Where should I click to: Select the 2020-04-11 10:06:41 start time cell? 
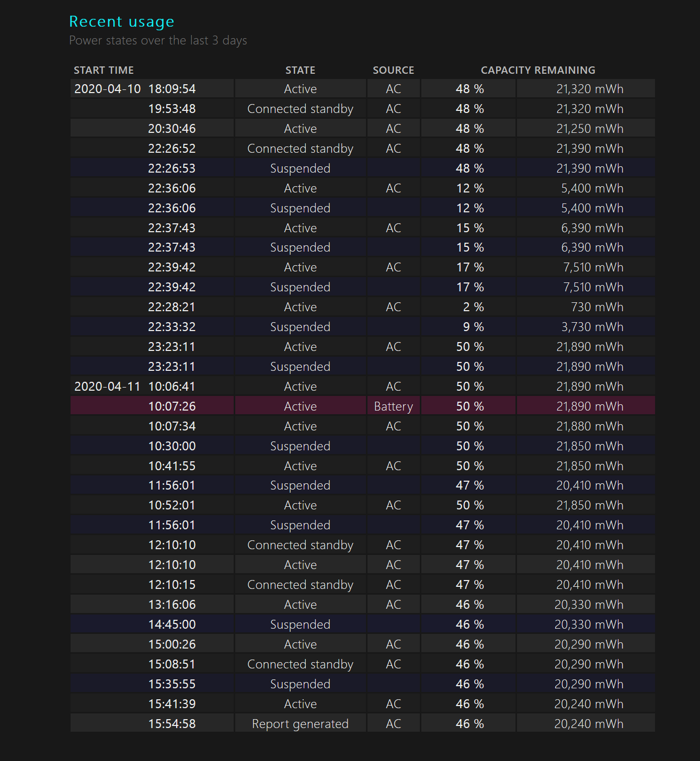[x=152, y=387]
